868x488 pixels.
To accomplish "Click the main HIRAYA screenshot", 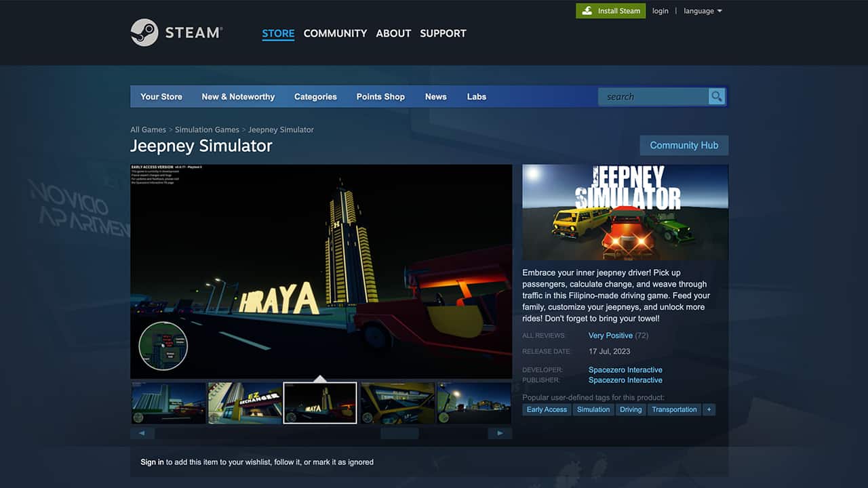I will click(x=321, y=271).
